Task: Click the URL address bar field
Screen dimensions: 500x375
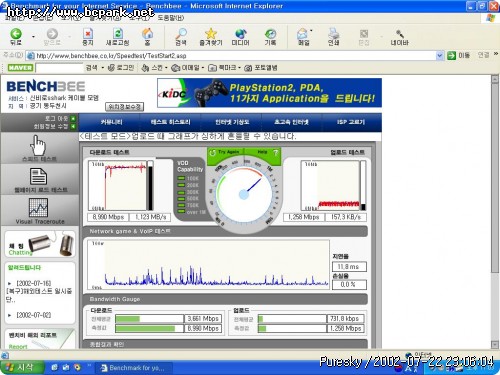Action: tap(231, 55)
